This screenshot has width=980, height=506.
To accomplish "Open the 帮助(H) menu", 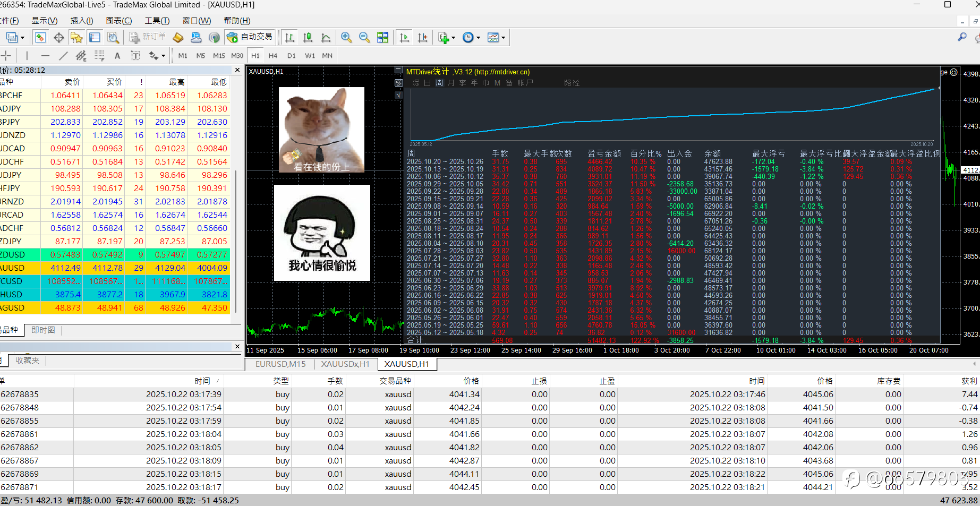I will [x=237, y=21].
